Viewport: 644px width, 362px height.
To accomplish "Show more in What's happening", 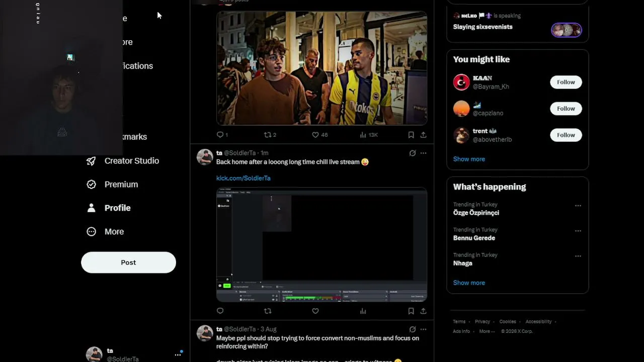I will tap(469, 283).
